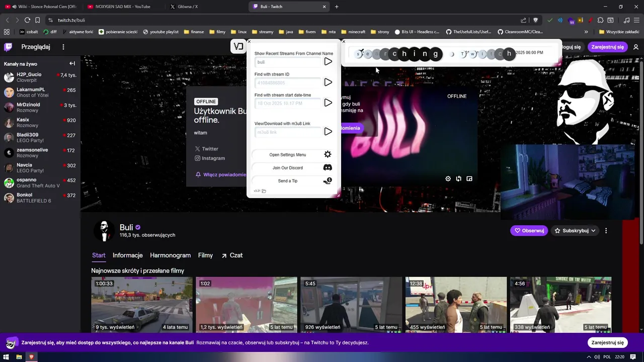The height and width of the screenshot is (362, 644).
Task: Close the VOD finder popup panel
Action: point(249,42)
